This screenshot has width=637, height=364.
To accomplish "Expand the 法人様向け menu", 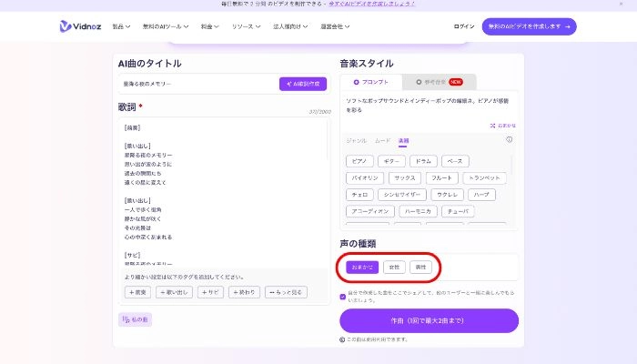I will tap(290, 26).
